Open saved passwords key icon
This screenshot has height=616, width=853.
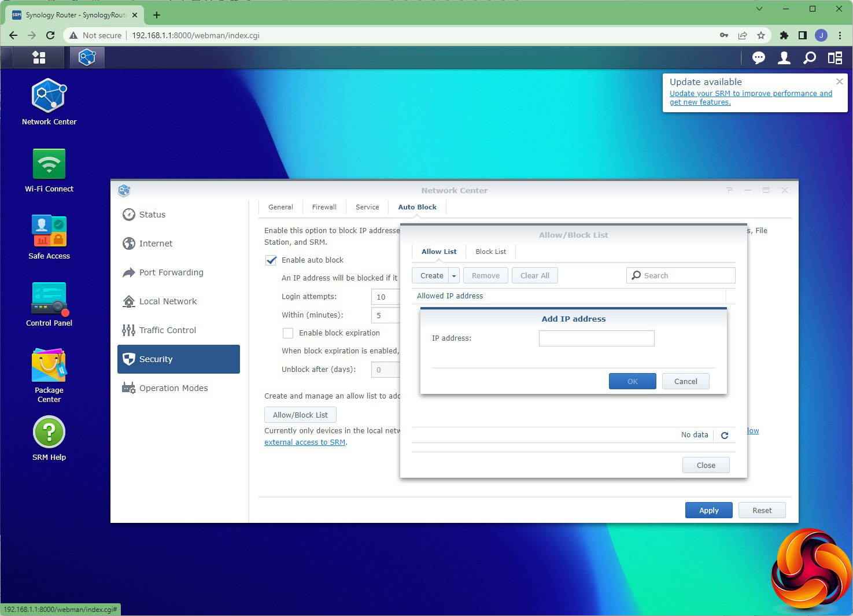coord(724,35)
